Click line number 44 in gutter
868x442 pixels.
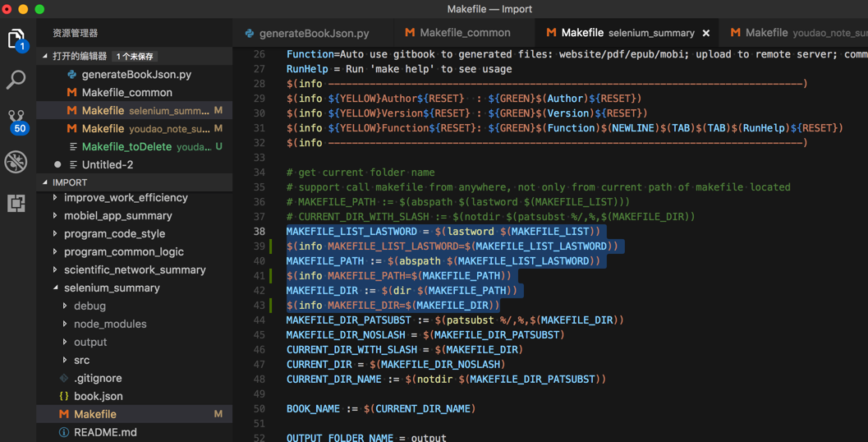pos(259,320)
